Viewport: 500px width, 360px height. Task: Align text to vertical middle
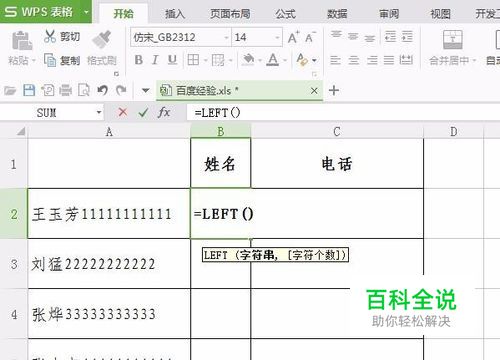click(x=353, y=36)
